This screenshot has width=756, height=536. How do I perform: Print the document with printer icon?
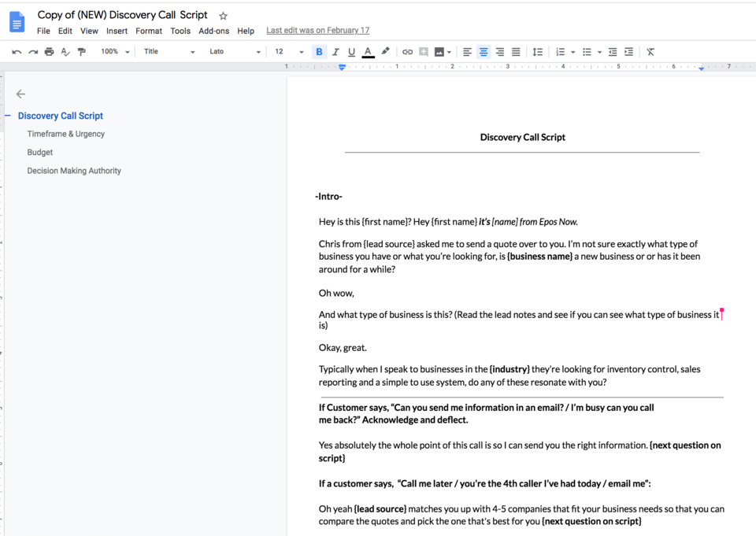(x=49, y=52)
